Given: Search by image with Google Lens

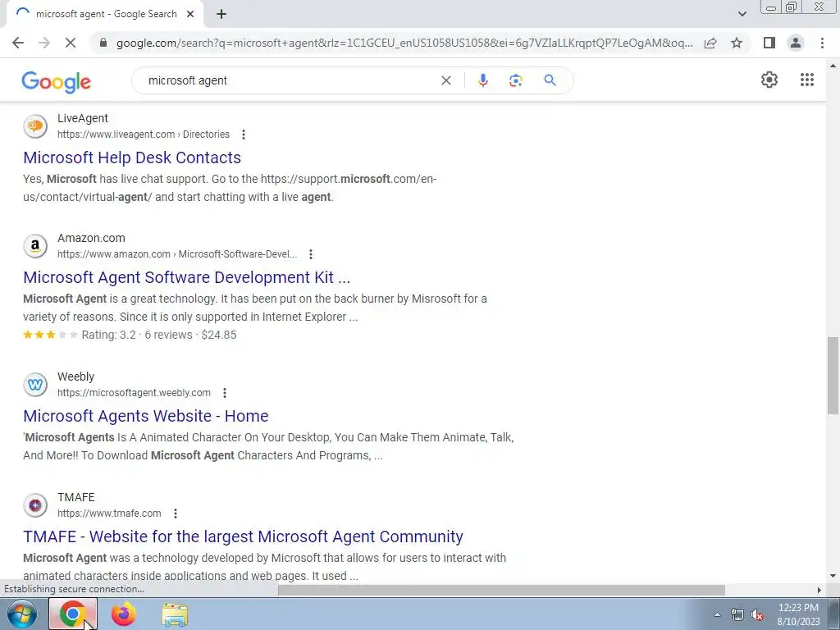Looking at the screenshot, I should [x=515, y=80].
